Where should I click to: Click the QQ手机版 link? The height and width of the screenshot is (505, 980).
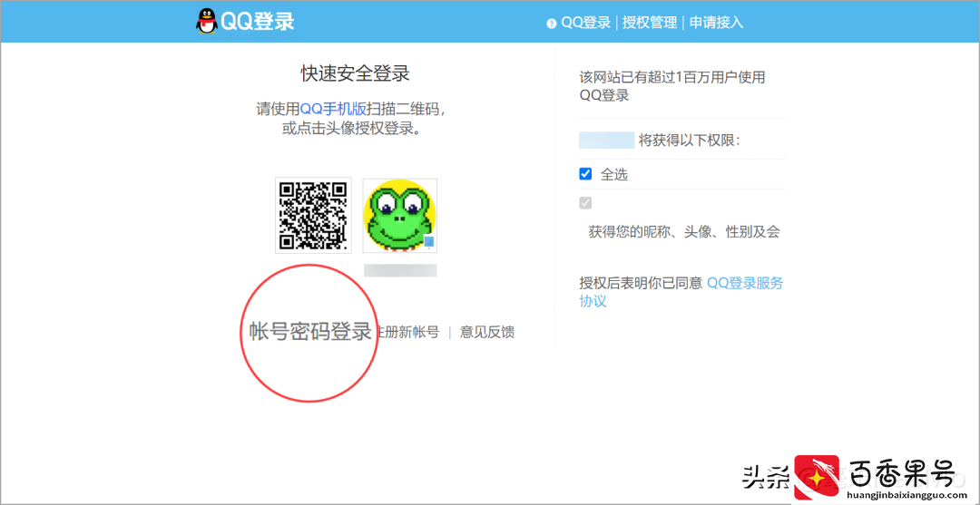point(333,109)
